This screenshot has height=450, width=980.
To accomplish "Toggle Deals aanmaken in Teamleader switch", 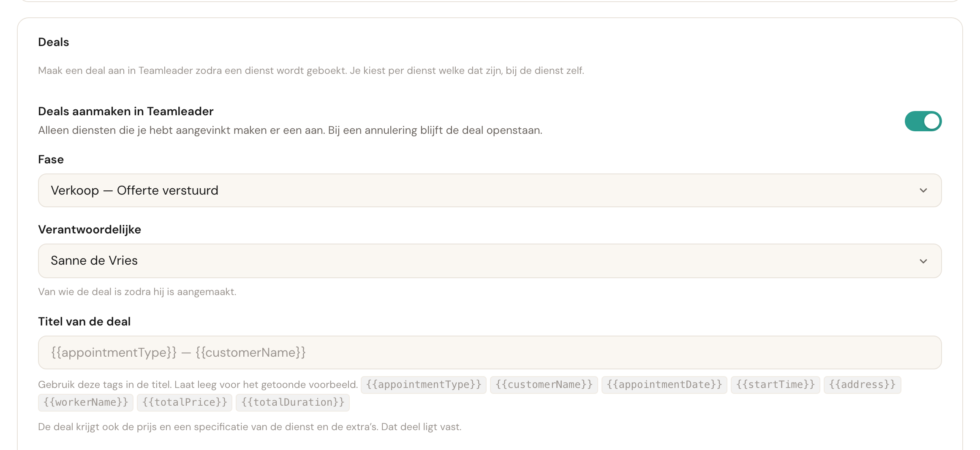I will tap(923, 121).
